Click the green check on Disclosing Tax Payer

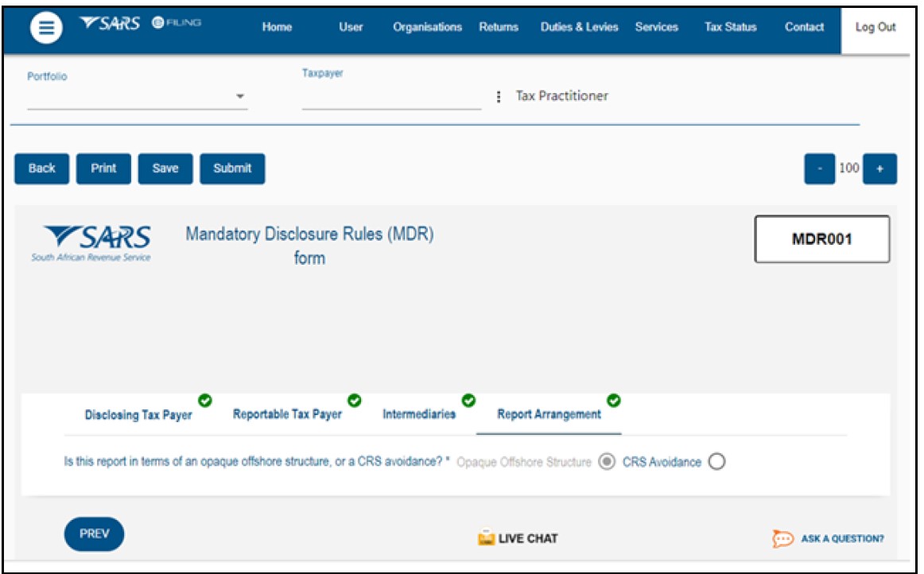[x=205, y=401]
